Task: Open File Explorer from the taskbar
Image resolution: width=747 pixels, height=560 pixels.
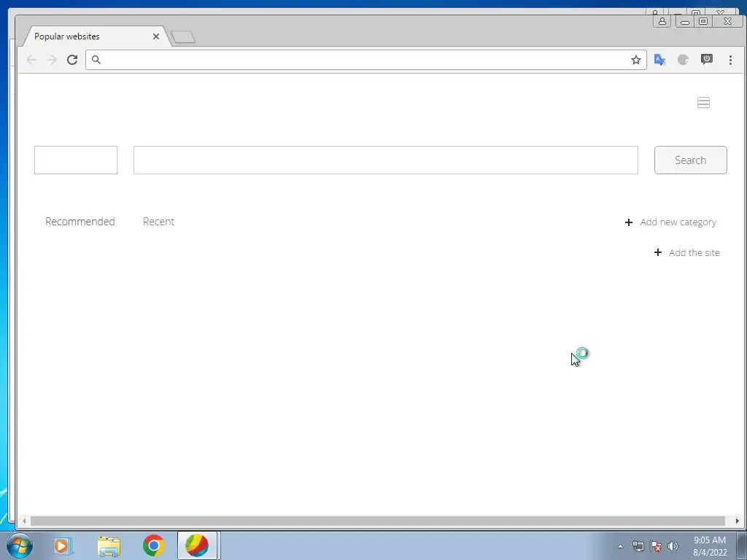Action: click(x=109, y=545)
